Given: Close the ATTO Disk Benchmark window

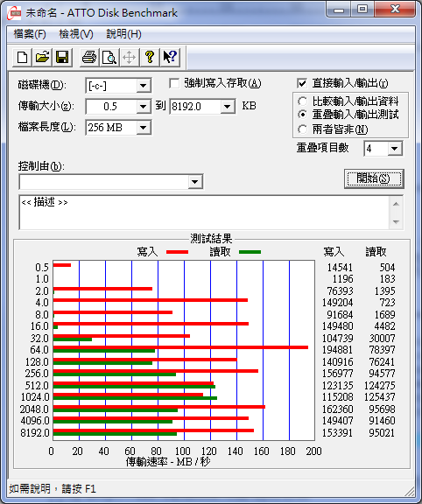Looking at the screenshot, I should (x=395, y=10).
